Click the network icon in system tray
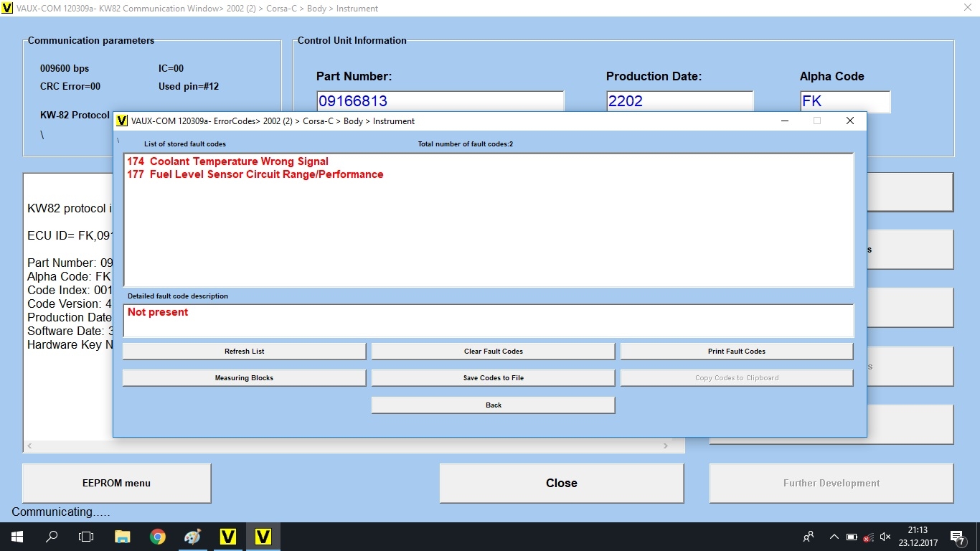The width and height of the screenshot is (980, 551). (x=868, y=537)
